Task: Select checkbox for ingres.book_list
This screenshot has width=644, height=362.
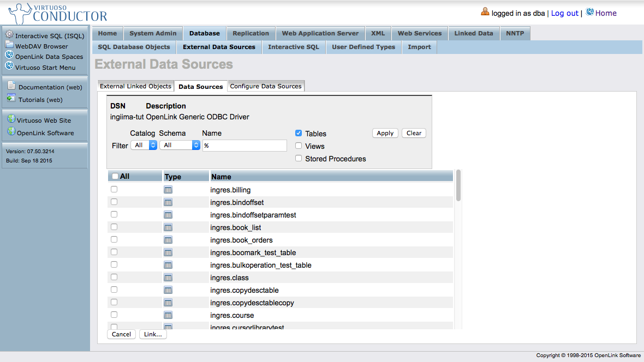Action: point(114,227)
